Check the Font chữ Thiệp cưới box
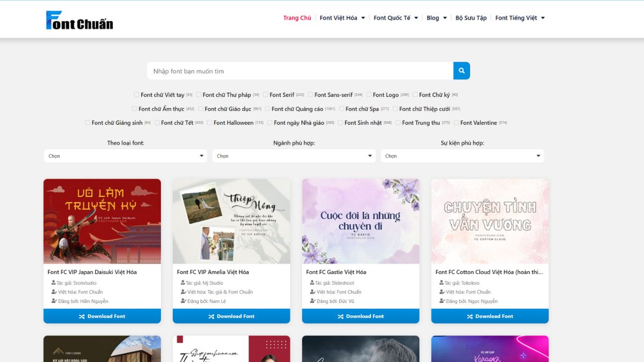The height and width of the screenshot is (362, 644). (395, 108)
